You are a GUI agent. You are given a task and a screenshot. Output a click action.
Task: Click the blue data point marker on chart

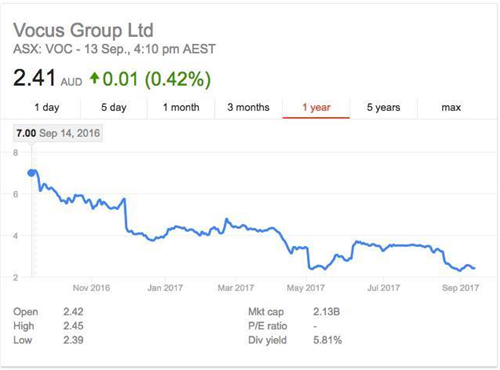[x=31, y=173]
